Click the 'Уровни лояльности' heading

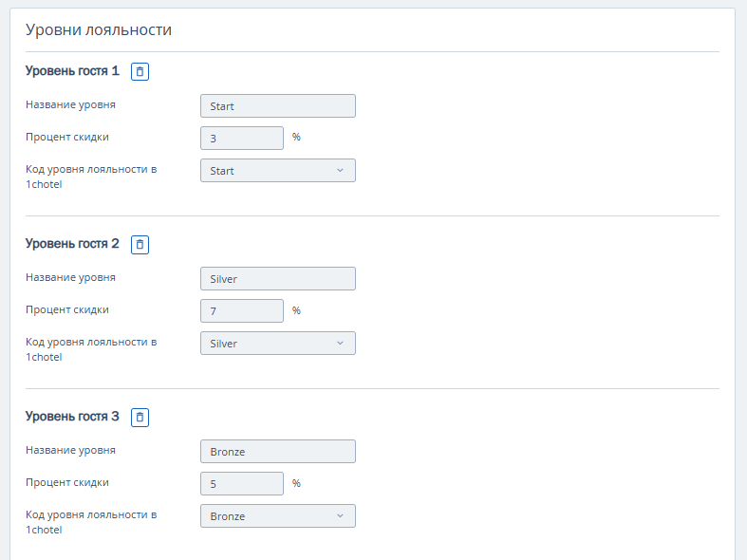(x=99, y=30)
